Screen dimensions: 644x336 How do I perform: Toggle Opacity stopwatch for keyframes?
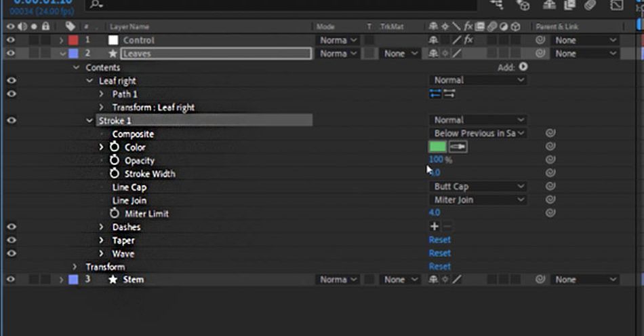click(x=115, y=160)
